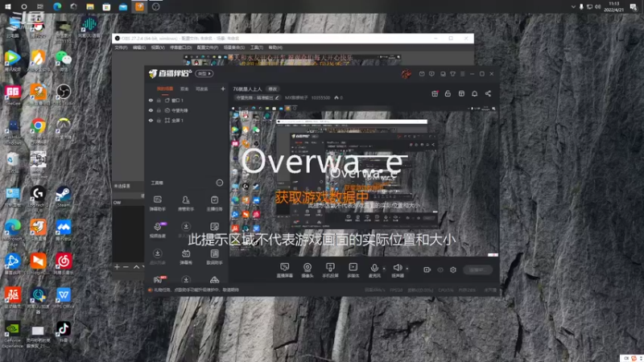Switch to the 我的场景 tab
Screen dimensions: 644x362
click(x=165, y=89)
